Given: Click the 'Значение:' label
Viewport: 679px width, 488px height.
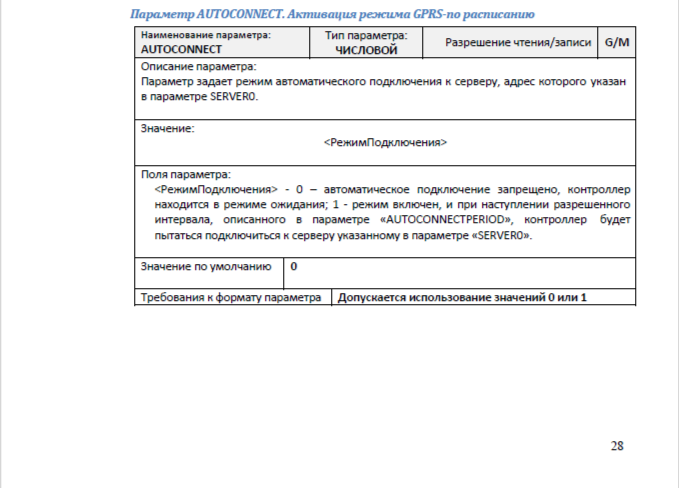Looking at the screenshot, I should [167, 128].
